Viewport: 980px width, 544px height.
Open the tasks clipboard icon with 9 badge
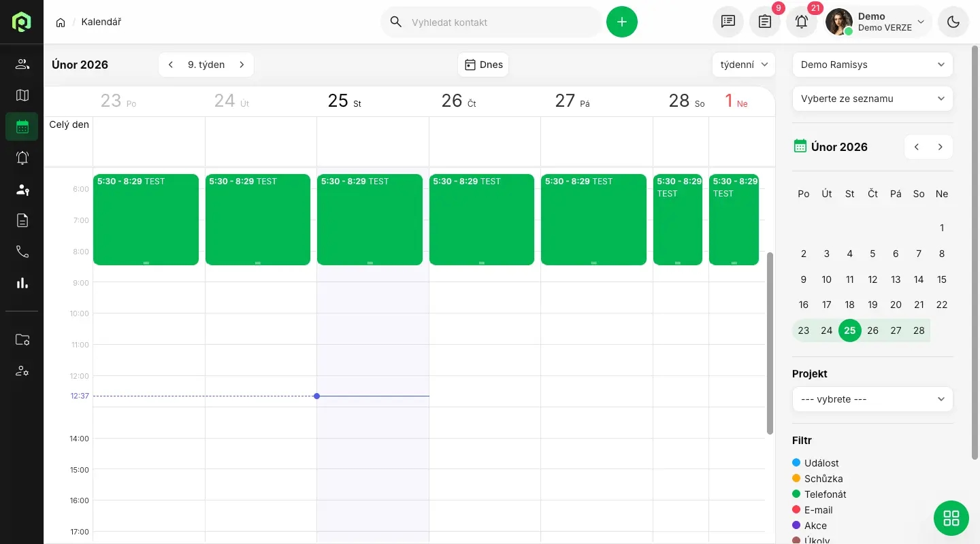(x=765, y=22)
